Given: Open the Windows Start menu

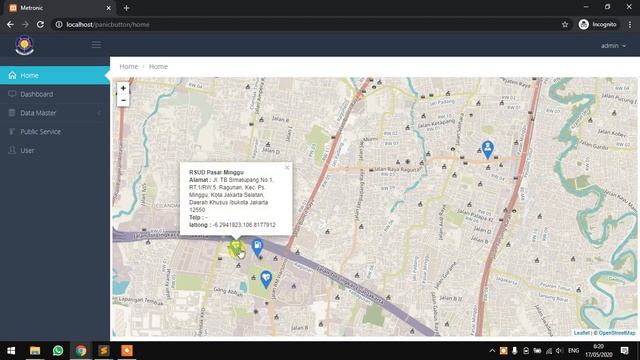Looking at the screenshot, I should click(11, 351).
